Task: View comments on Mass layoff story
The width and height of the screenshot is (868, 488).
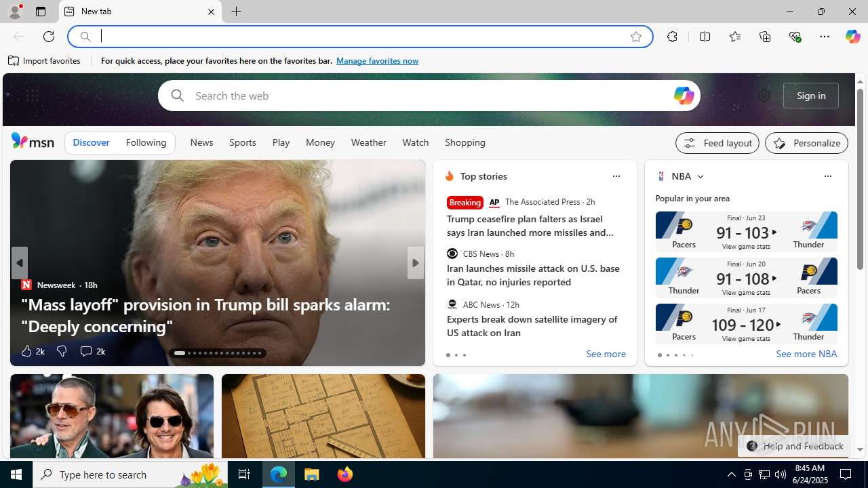Action: (92, 351)
